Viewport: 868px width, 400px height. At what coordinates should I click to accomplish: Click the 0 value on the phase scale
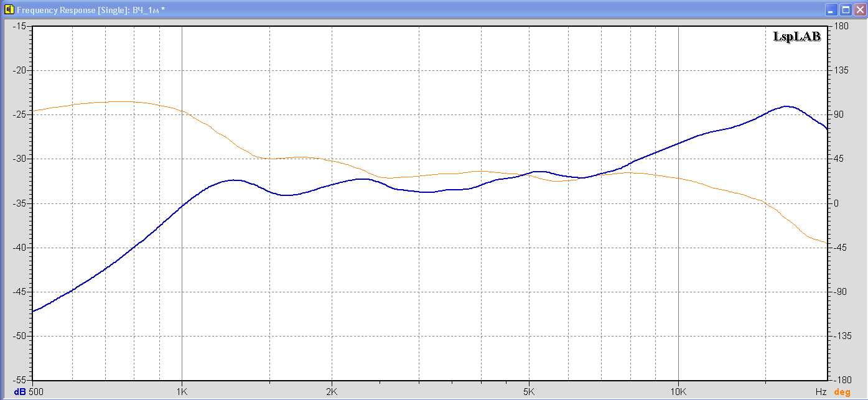(836, 203)
